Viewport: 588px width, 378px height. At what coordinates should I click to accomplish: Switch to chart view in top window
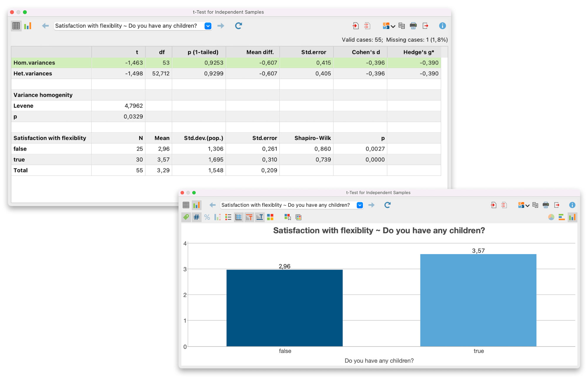[28, 26]
